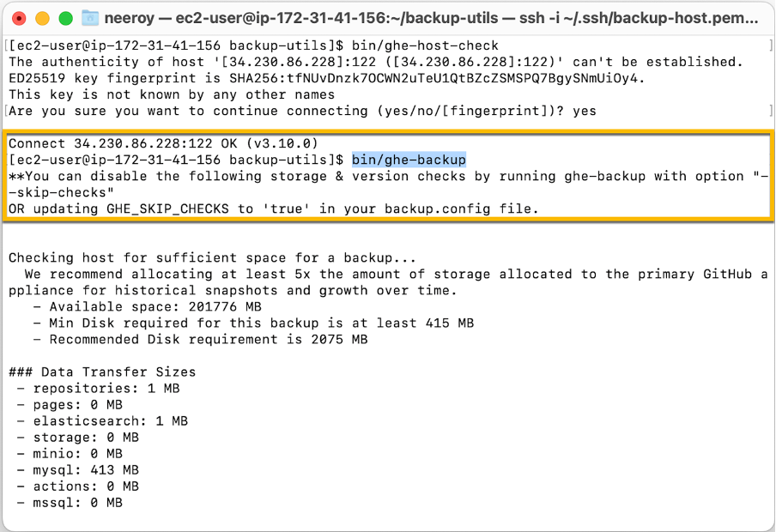Click the typed 'yes' confirmation response
Viewport: 776px width, 532px height.
point(585,111)
